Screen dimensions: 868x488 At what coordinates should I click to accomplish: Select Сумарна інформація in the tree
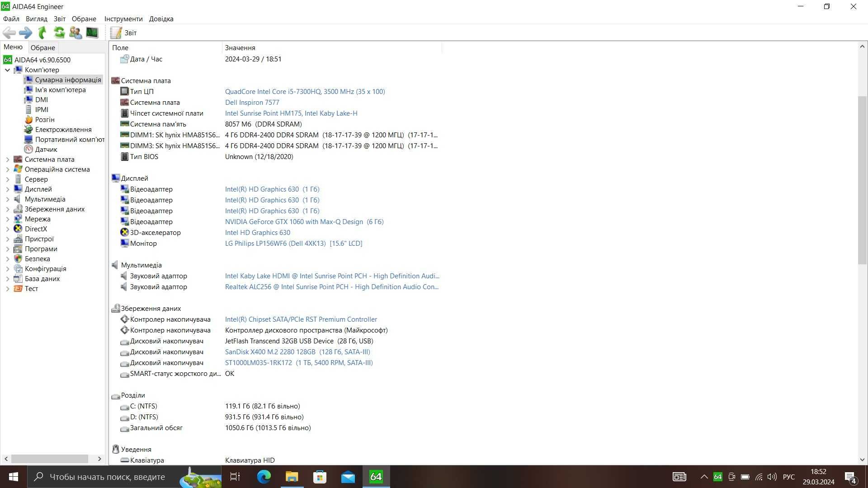click(68, 80)
